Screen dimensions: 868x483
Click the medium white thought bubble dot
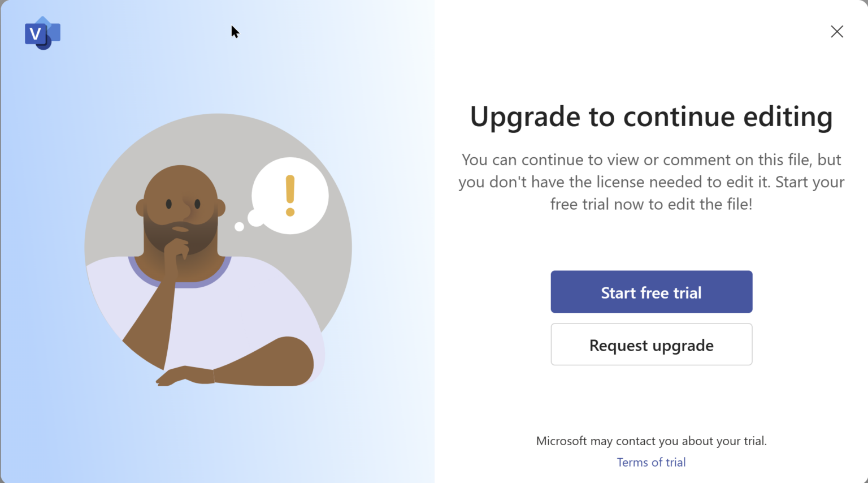click(255, 218)
